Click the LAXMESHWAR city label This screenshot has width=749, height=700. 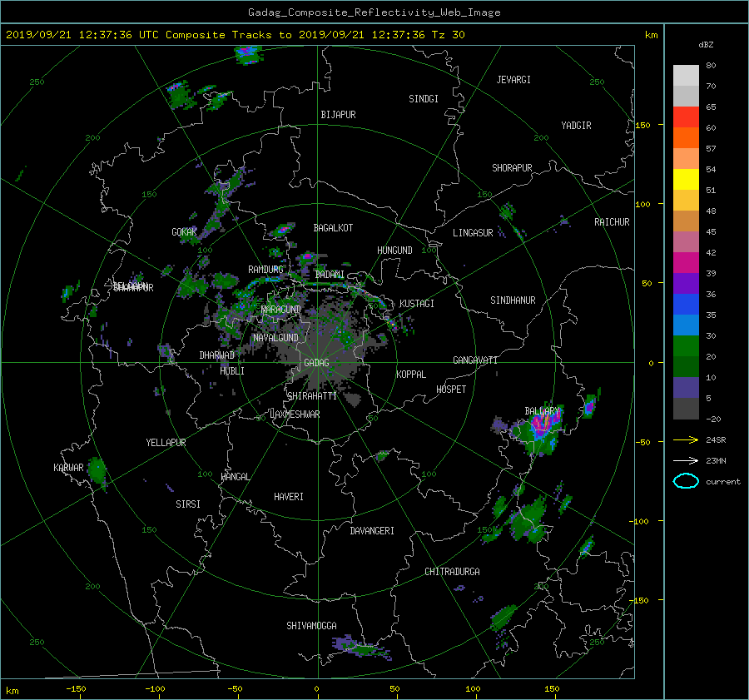[295, 415]
